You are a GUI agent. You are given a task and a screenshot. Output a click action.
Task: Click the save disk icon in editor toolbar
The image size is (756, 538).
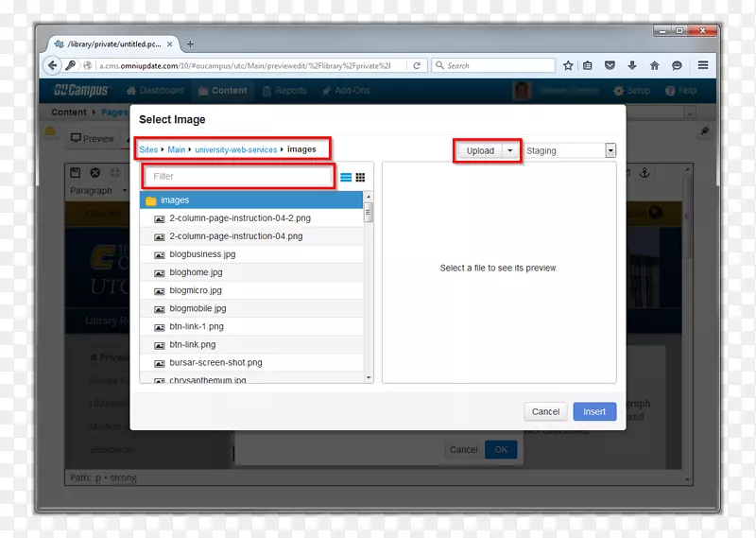click(x=76, y=173)
